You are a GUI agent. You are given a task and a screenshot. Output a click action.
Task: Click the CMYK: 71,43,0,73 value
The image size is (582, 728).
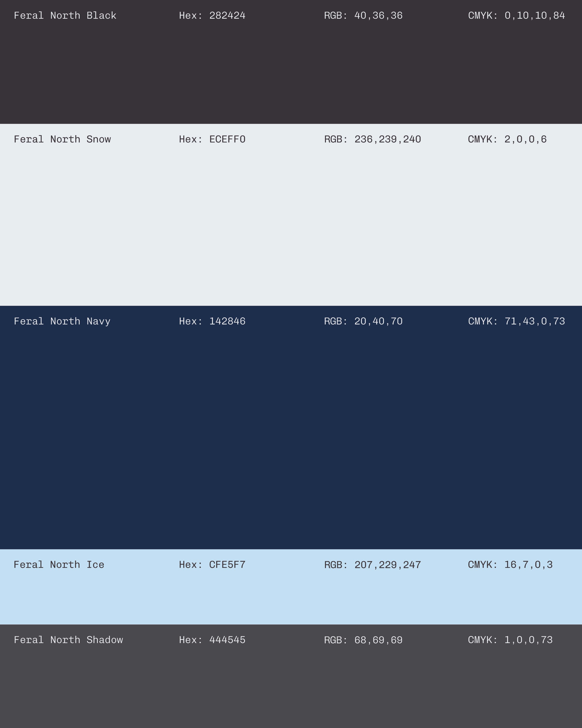tap(517, 321)
